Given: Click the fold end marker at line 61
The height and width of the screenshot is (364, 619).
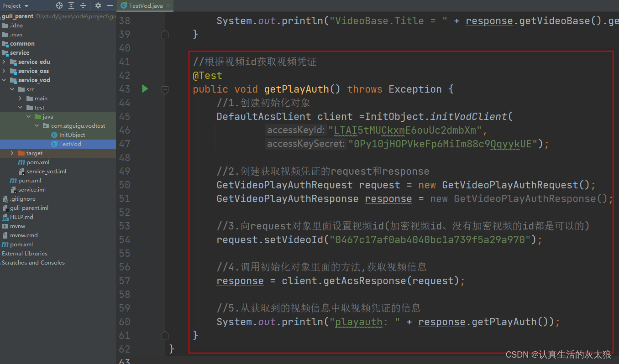Looking at the screenshot, I should [165, 335].
